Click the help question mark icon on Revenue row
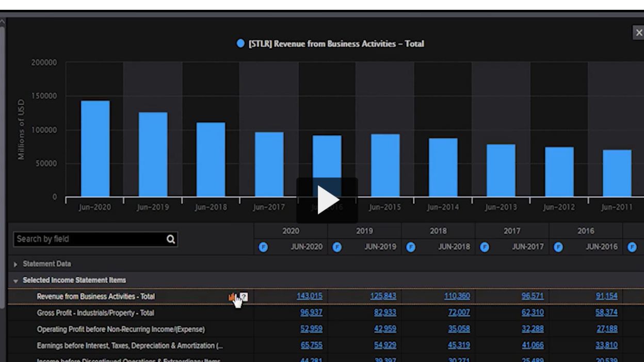 244,297
